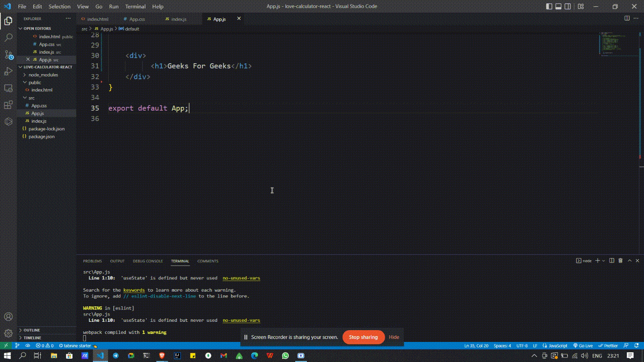Toggle secondary side bar layout icon
Viewport: 644px width, 362px height.
568,6
